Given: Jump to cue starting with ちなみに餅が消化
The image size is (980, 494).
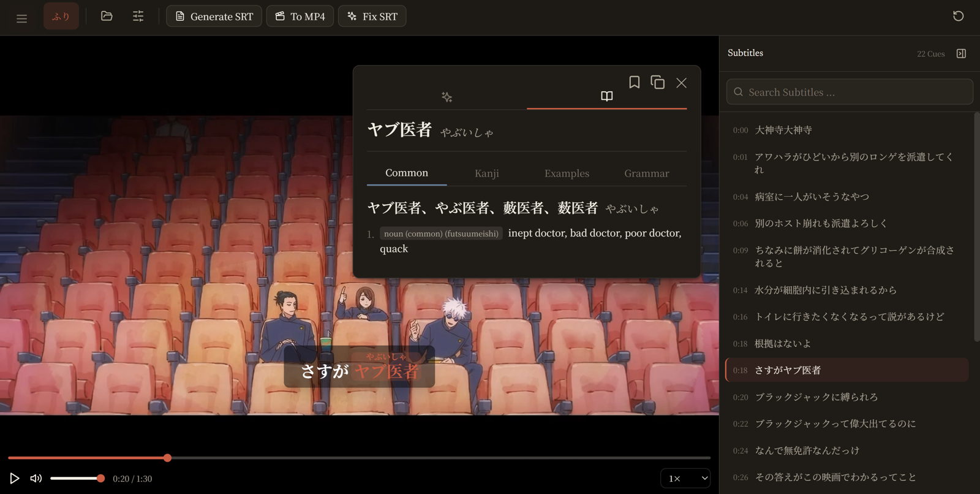Looking at the screenshot, I should (847, 257).
